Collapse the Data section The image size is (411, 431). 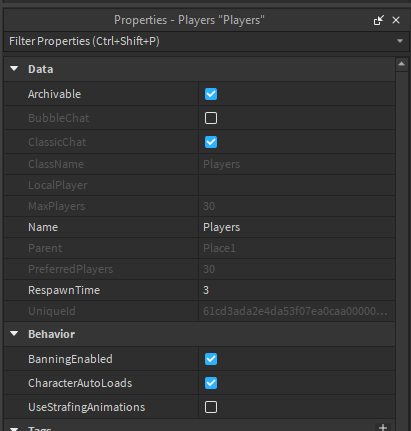pos(14,69)
